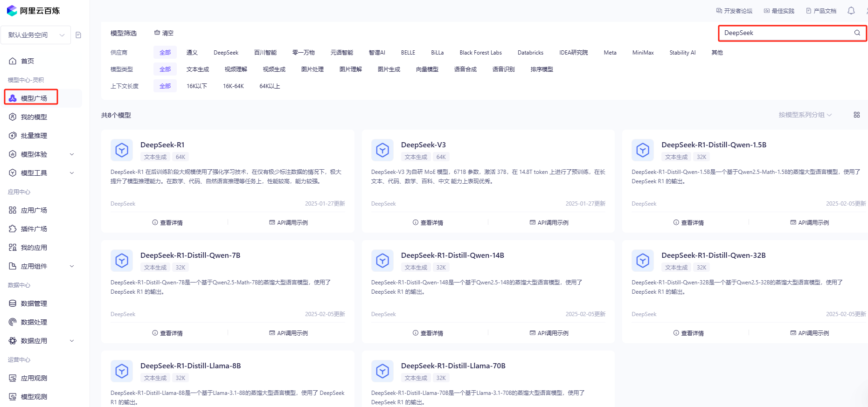Click 64K tag on DeepSeek-R1 card

pyautogui.click(x=181, y=157)
